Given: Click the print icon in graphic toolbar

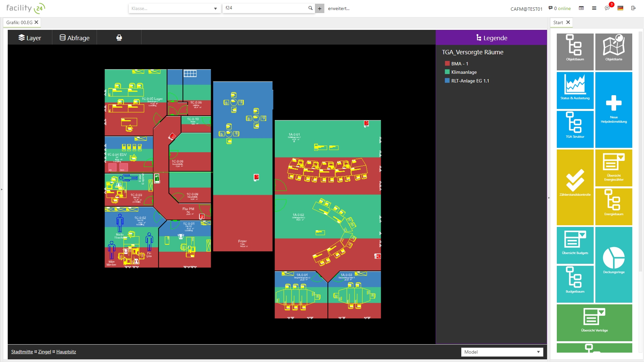Looking at the screenshot, I should tap(119, 38).
